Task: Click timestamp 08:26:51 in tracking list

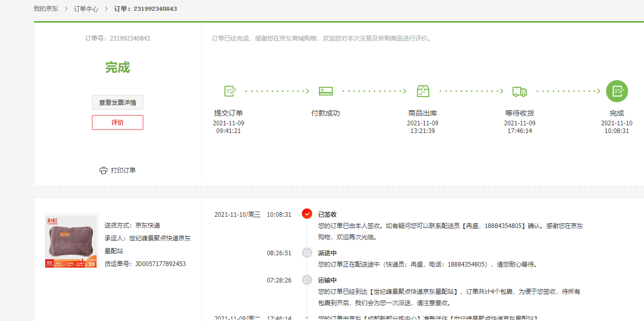Action: [x=279, y=253]
